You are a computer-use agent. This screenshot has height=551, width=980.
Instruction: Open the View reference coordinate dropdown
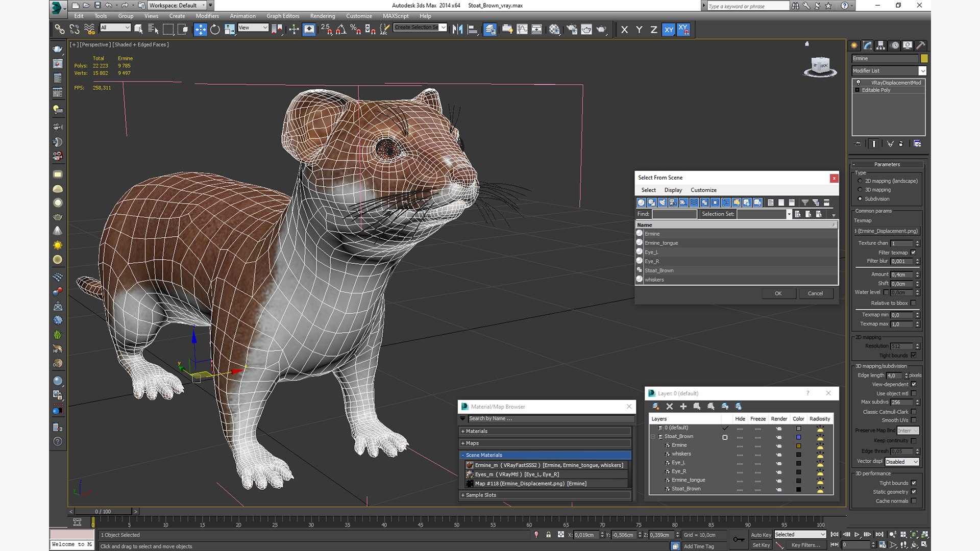(253, 28)
